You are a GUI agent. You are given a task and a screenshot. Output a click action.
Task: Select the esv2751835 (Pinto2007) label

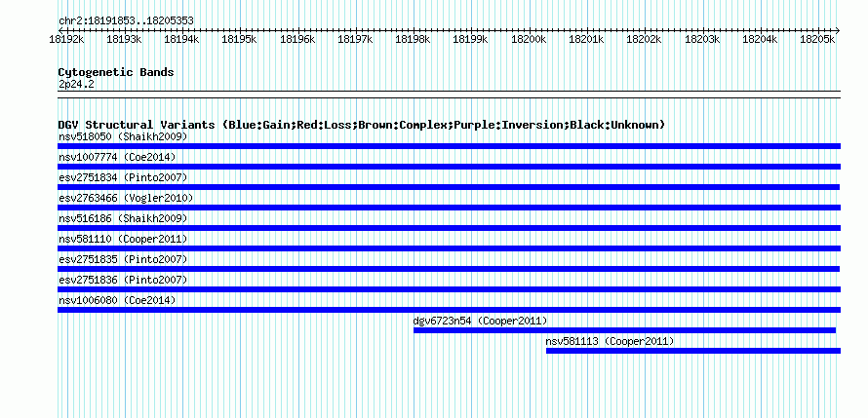pyautogui.click(x=123, y=259)
